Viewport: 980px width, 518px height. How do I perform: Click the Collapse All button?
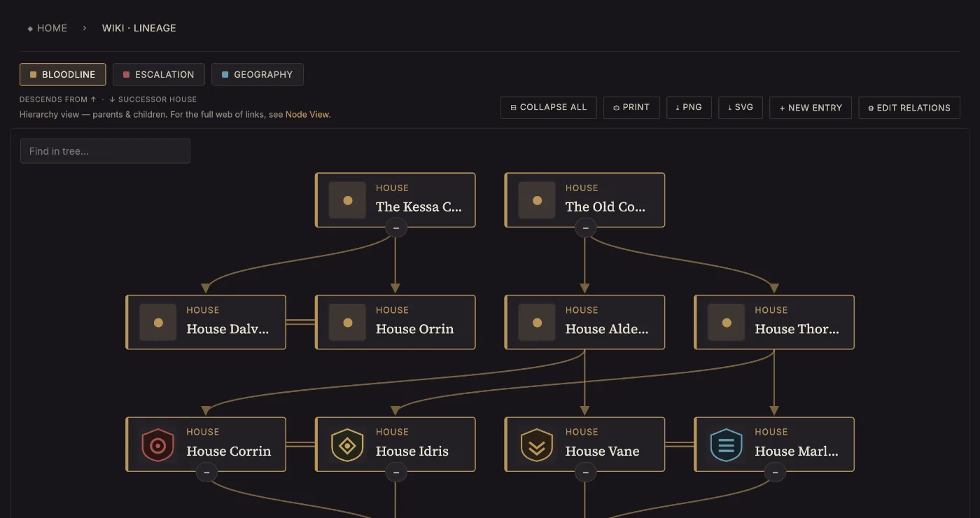tap(549, 108)
